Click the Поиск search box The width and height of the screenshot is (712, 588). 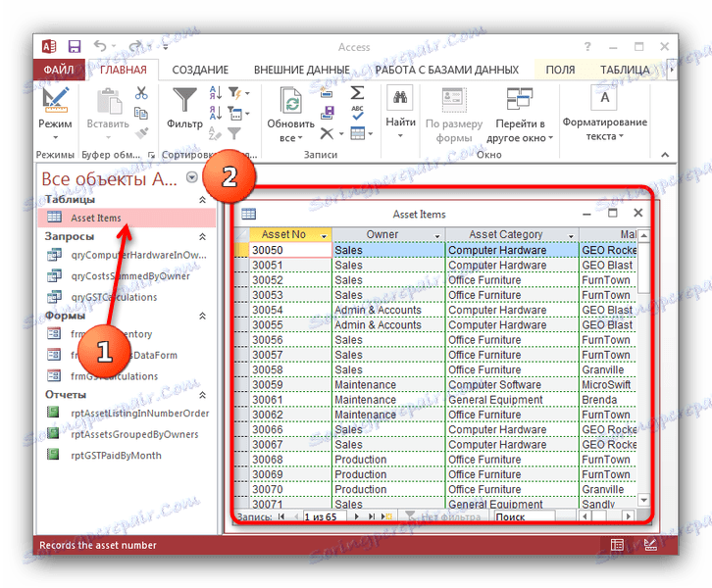524,516
